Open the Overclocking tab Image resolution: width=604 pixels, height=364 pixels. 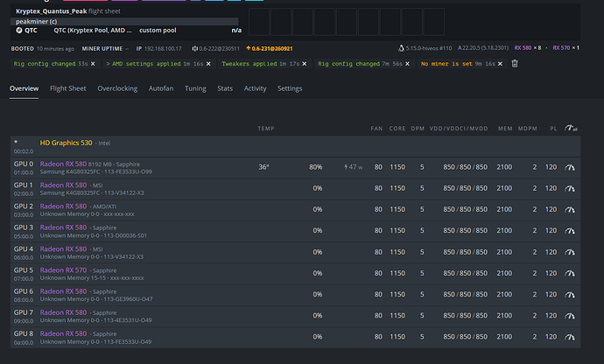coord(117,88)
